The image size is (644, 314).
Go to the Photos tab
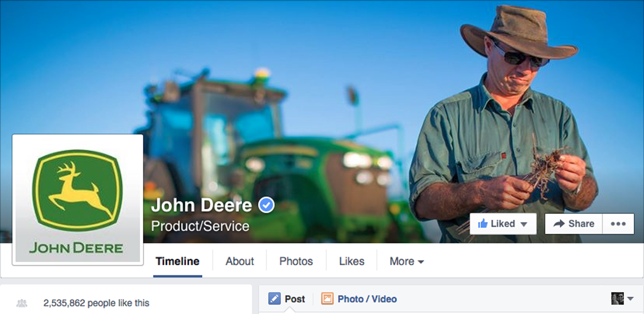tap(296, 261)
